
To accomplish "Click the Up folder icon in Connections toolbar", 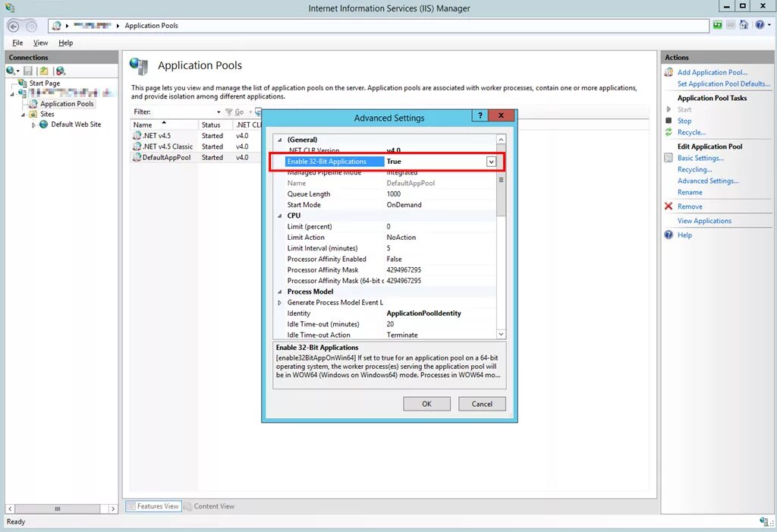I will [x=43, y=71].
